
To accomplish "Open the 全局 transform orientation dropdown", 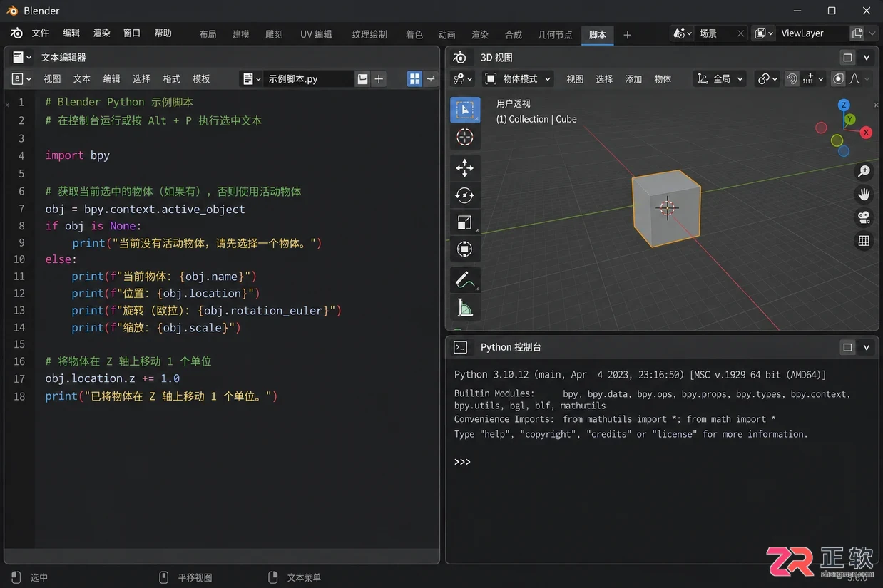I will point(720,79).
